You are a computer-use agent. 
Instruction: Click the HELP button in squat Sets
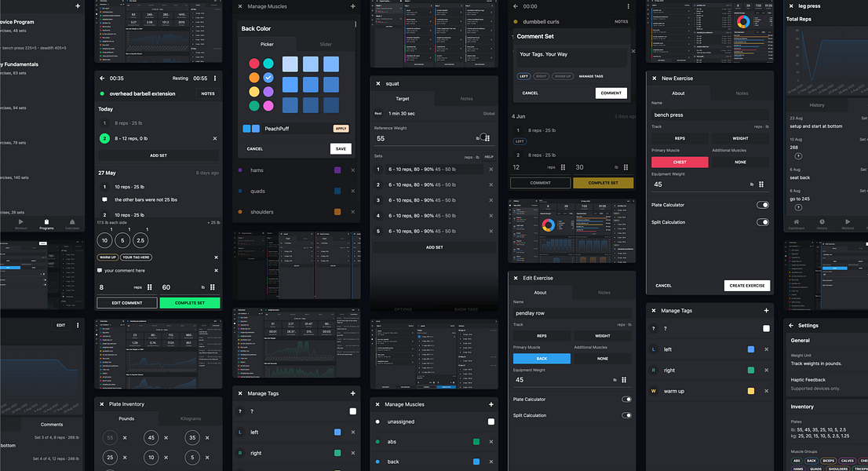tap(490, 157)
